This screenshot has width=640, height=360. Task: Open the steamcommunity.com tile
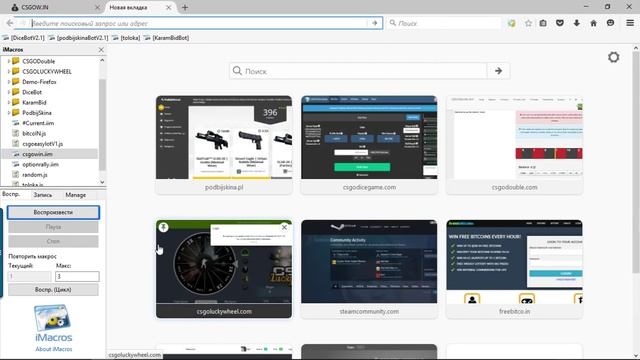(x=369, y=269)
